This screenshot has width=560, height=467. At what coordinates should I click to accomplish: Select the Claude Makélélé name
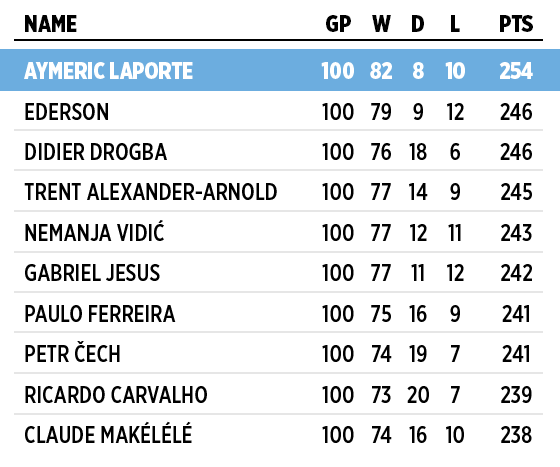tap(108, 433)
